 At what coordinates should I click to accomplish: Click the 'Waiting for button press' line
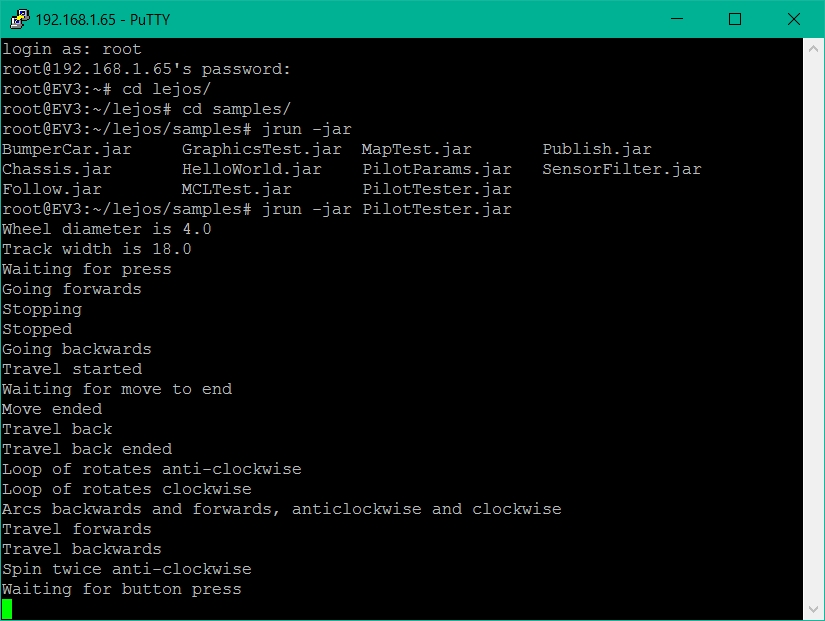click(x=122, y=589)
